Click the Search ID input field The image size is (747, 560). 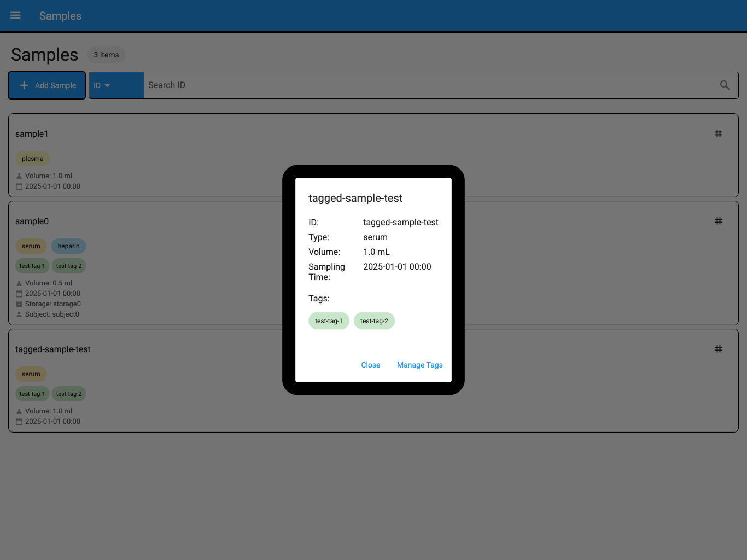pos(431,85)
